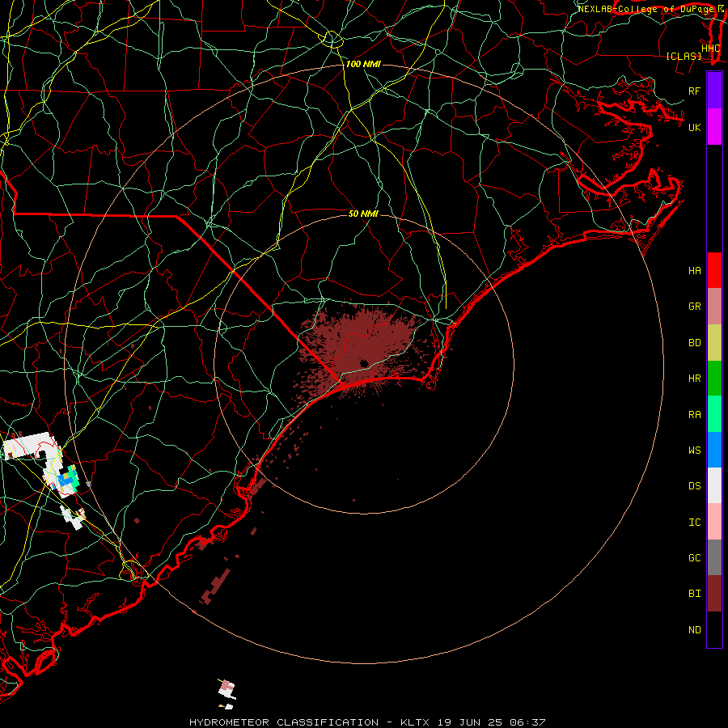This screenshot has width=728, height=728.
Task: Click the HHC product label
Action: pyautogui.click(x=710, y=49)
